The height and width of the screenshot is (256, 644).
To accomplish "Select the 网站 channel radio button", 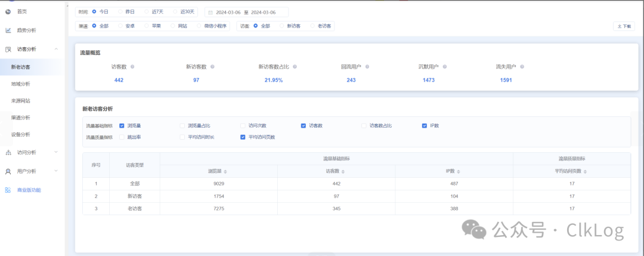I will (x=172, y=26).
